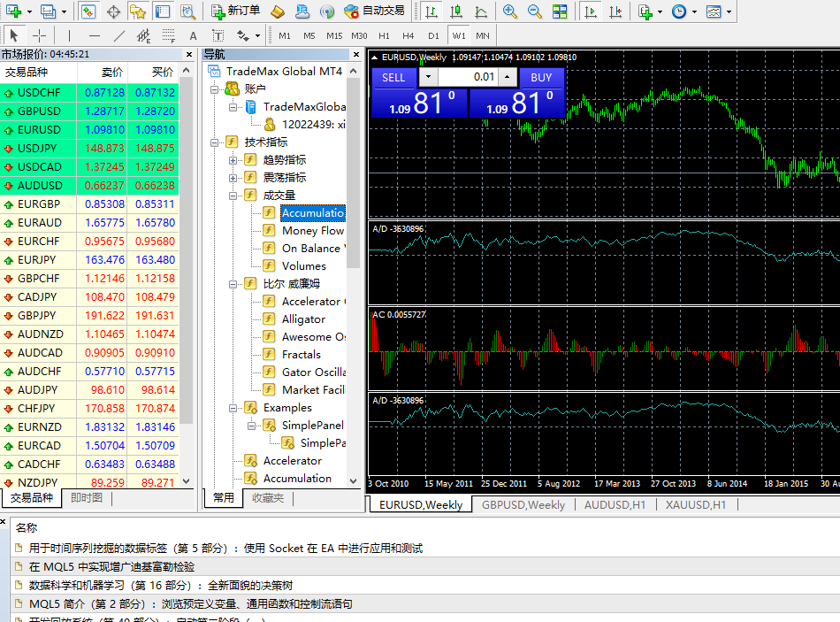Select the Fibonacci retracement tool
Image resolution: width=840 pixels, height=622 pixels.
pyautogui.click(x=168, y=36)
